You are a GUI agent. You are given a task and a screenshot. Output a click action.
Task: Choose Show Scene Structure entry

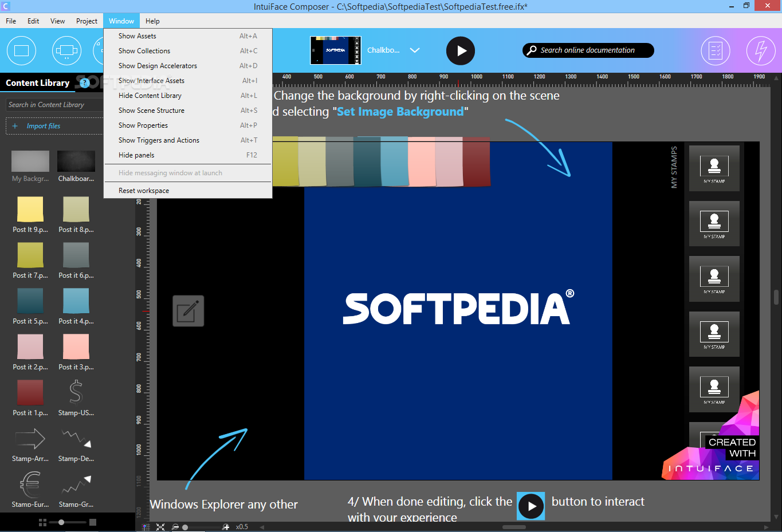click(x=188, y=111)
